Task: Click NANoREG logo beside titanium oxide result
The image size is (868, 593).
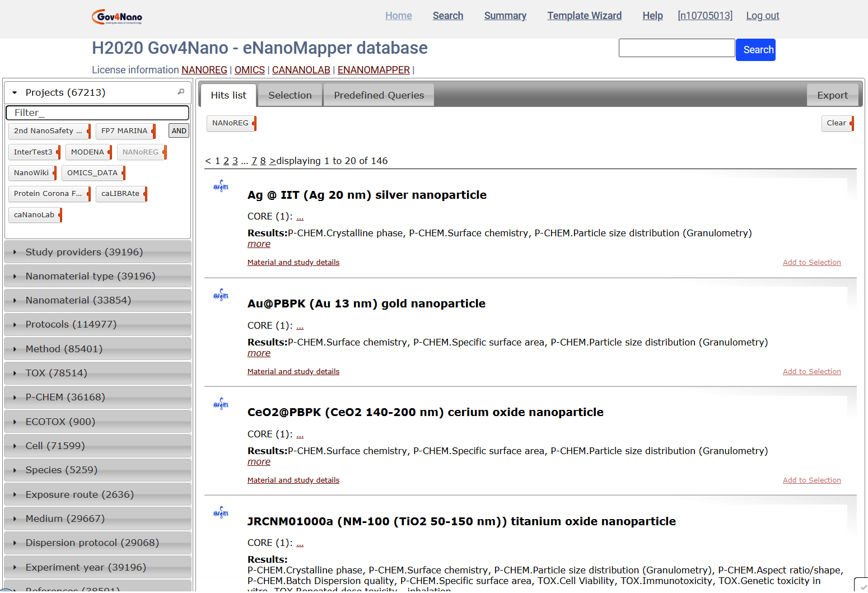Action: click(221, 512)
